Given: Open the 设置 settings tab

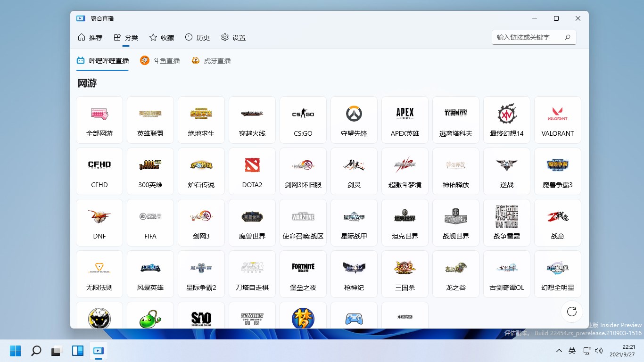Looking at the screenshot, I should (x=233, y=38).
